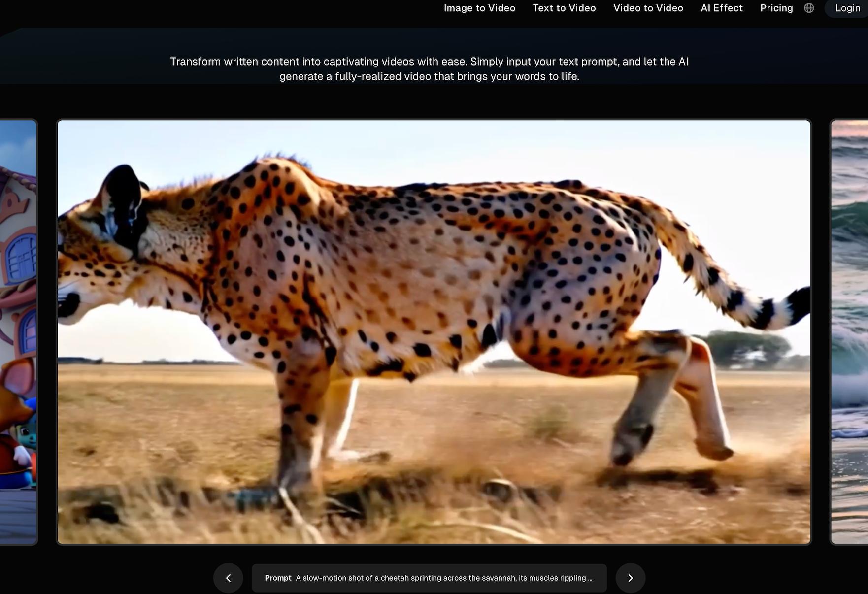Select the cheetah video preview
Image resolution: width=868 pixels, height=594 pixels.
tap(434, 332)
